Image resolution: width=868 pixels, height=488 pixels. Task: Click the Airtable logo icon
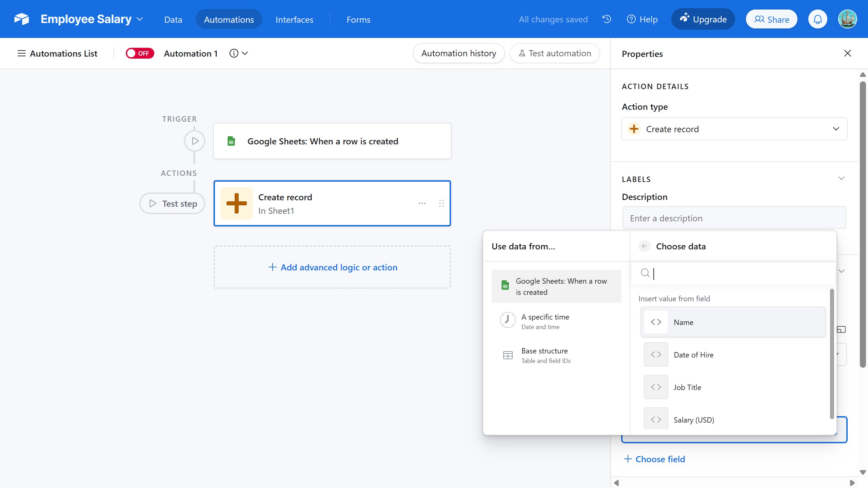22,19
